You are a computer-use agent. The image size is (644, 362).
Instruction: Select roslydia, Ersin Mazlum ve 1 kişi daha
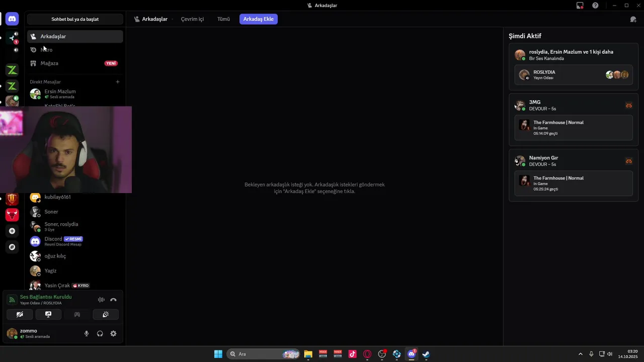574,55
